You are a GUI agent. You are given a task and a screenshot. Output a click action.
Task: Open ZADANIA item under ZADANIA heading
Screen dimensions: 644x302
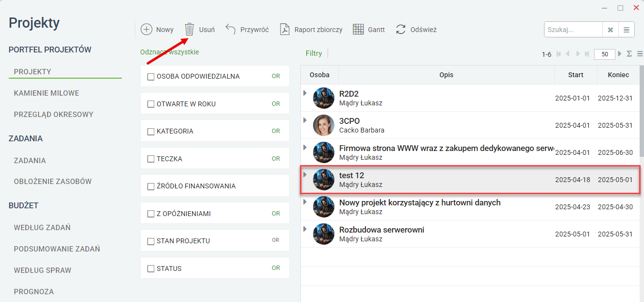point(30,160)
